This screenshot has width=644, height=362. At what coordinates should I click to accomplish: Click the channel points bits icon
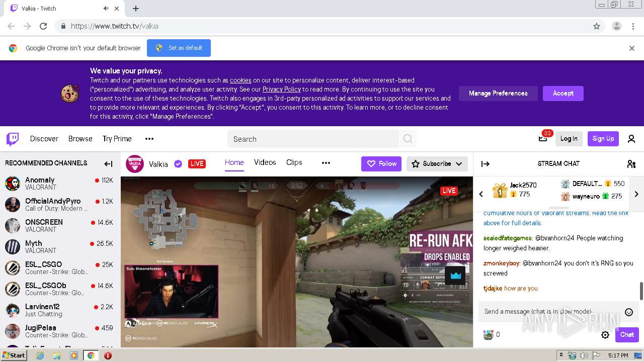click(x=488, y=335)
